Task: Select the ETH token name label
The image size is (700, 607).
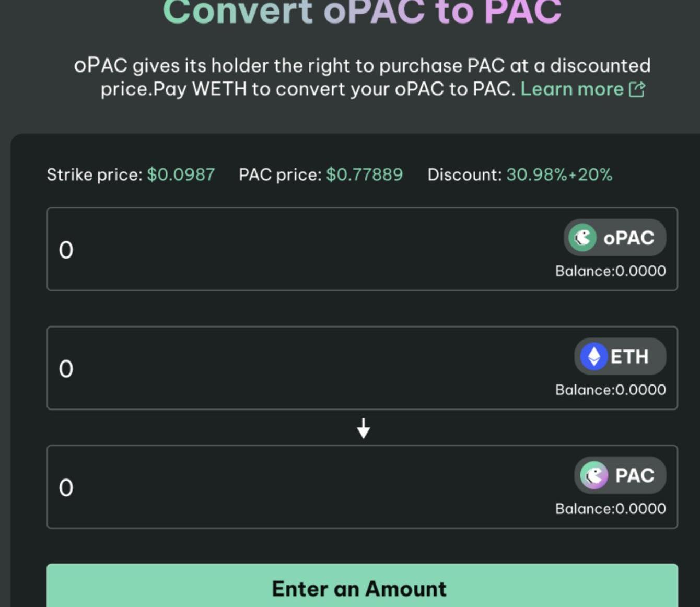Action: (629, 357)
